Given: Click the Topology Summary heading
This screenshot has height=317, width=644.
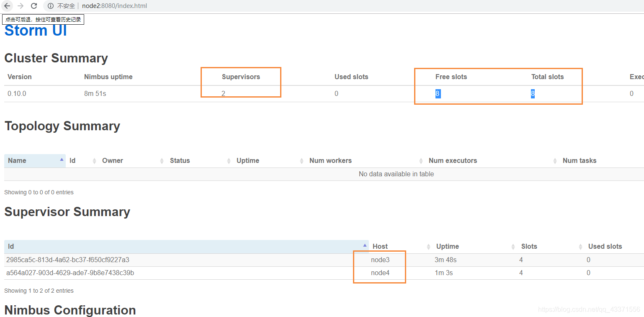Looking at the screenshot, I should pos(62,126).
